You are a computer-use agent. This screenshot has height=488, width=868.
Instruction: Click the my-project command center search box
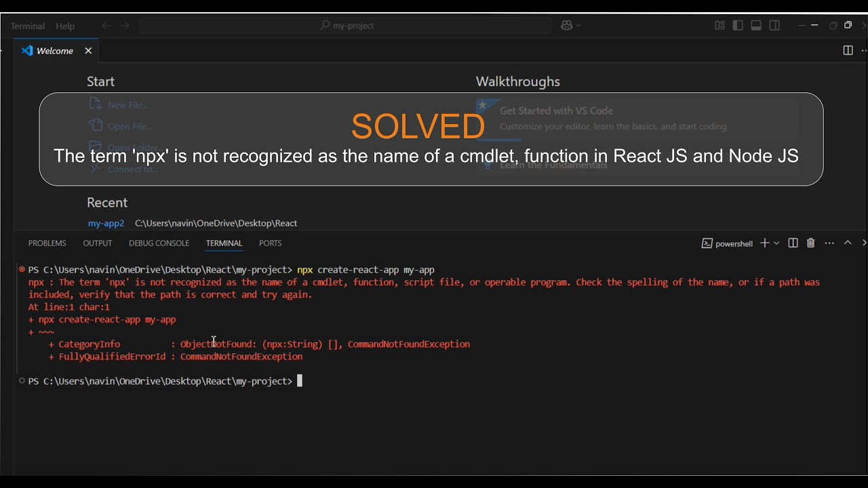pyautogui.click(x=346, y=25)
